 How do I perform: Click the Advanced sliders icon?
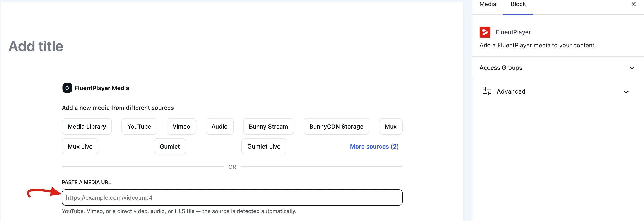click(x=487, y=91)
